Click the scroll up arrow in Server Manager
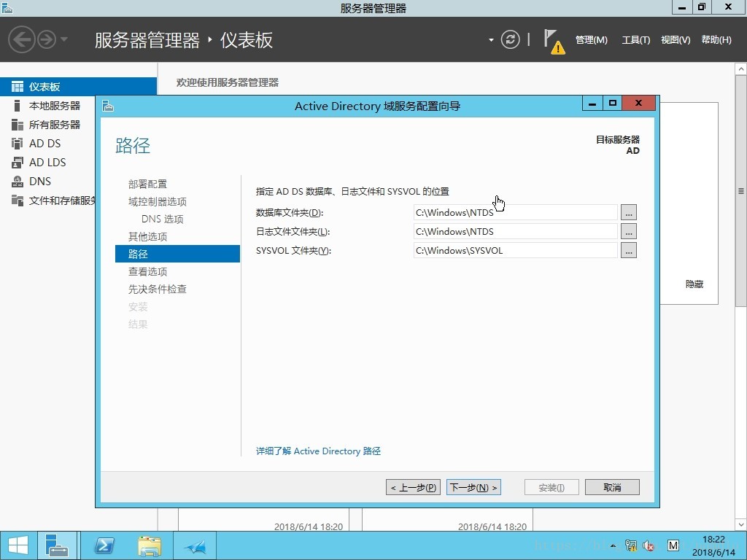Image resolution: width=747 pixels, height=560 pixels. pyautogui.click(x=741, y=69)
